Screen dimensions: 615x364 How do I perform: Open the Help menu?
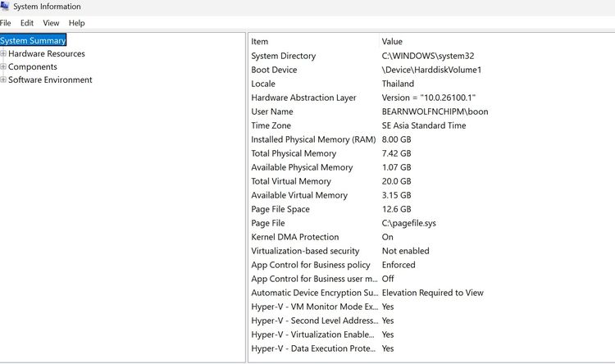tap(76, 23)
